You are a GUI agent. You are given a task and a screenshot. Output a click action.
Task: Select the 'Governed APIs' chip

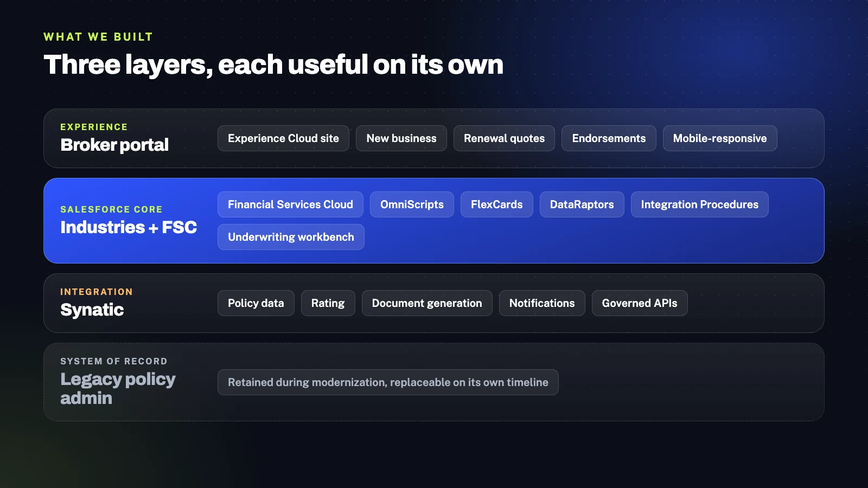tap(640, 303)
